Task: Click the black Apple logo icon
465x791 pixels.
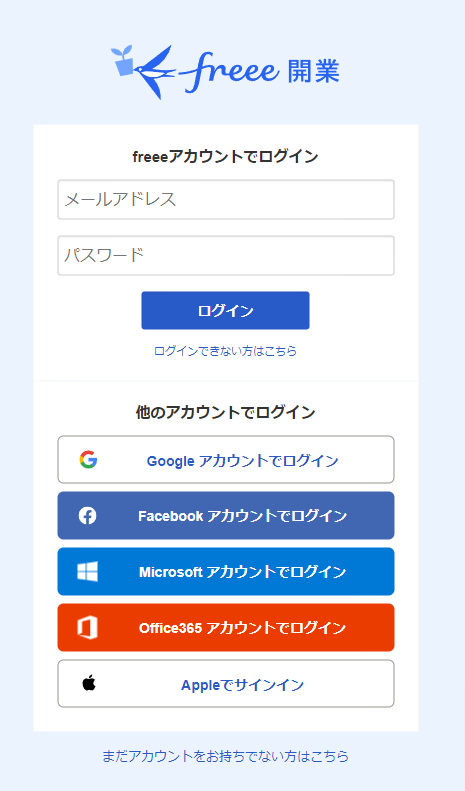Action: 89,683
